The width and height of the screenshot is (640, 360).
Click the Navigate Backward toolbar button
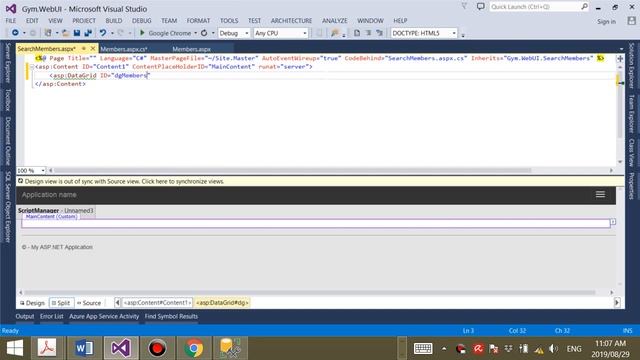15,33
